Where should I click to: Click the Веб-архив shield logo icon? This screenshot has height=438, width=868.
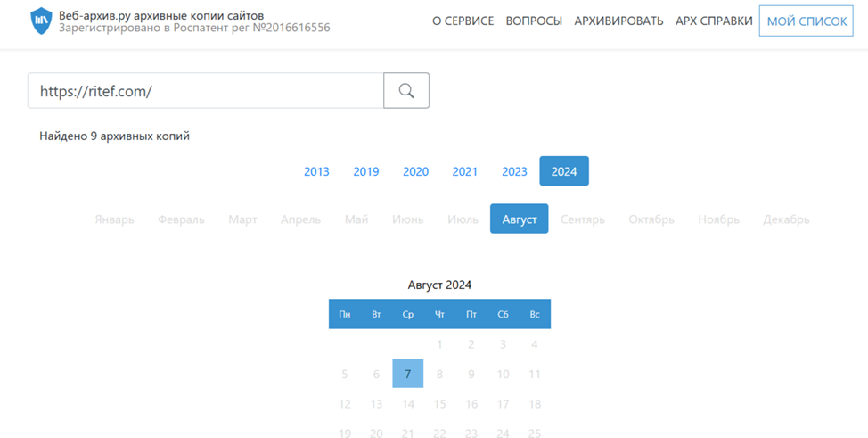click(41, 21)
